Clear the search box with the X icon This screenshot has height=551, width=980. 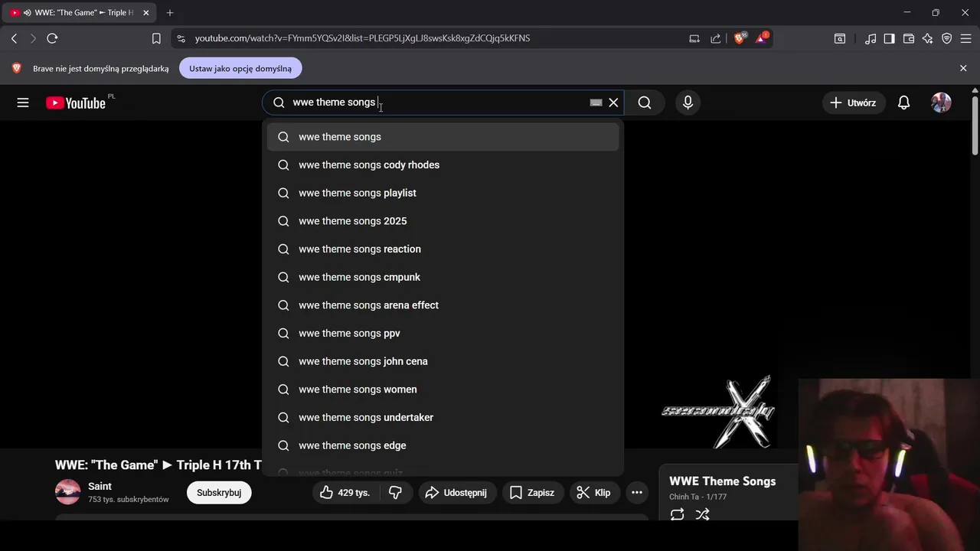[x=613, y=103]
